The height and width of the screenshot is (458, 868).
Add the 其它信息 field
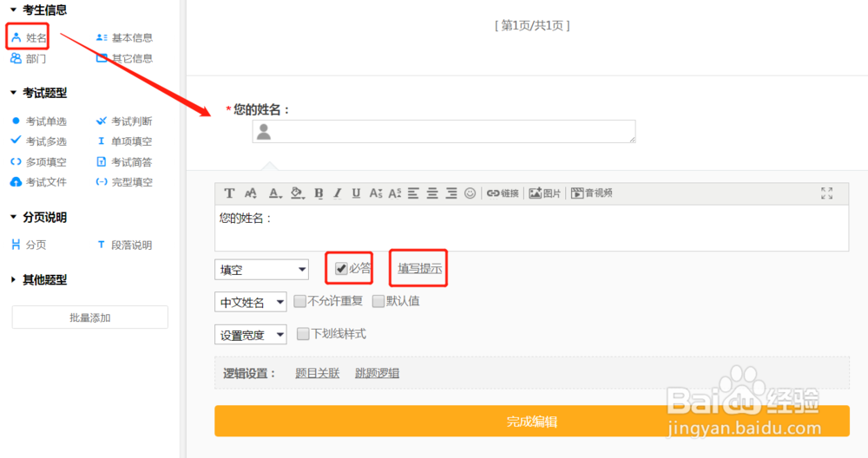coord(124,58)
